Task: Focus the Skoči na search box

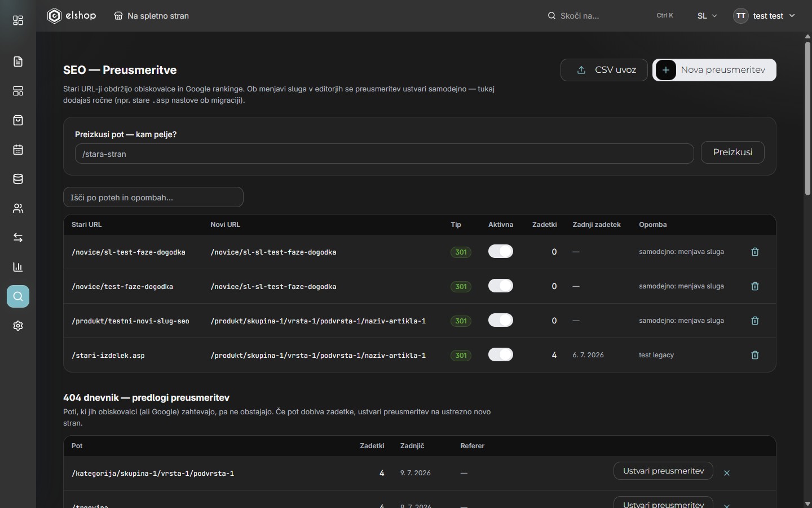Action: click(611, 16)
